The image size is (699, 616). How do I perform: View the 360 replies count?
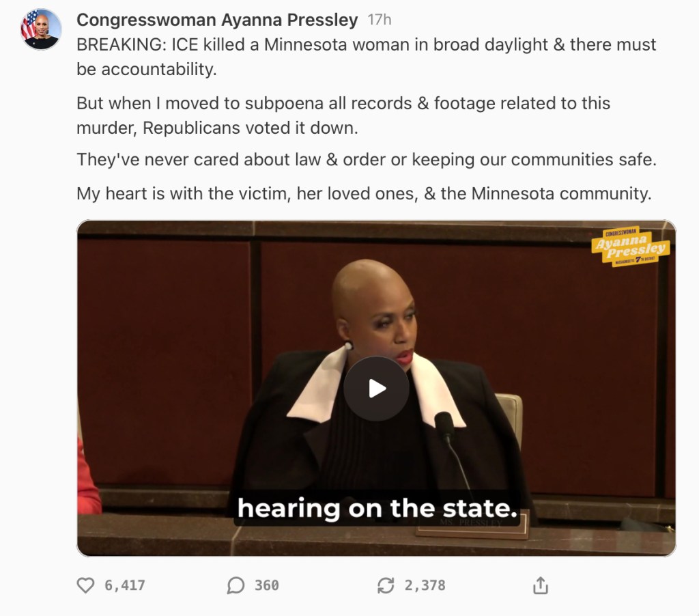tap(267, 585)
